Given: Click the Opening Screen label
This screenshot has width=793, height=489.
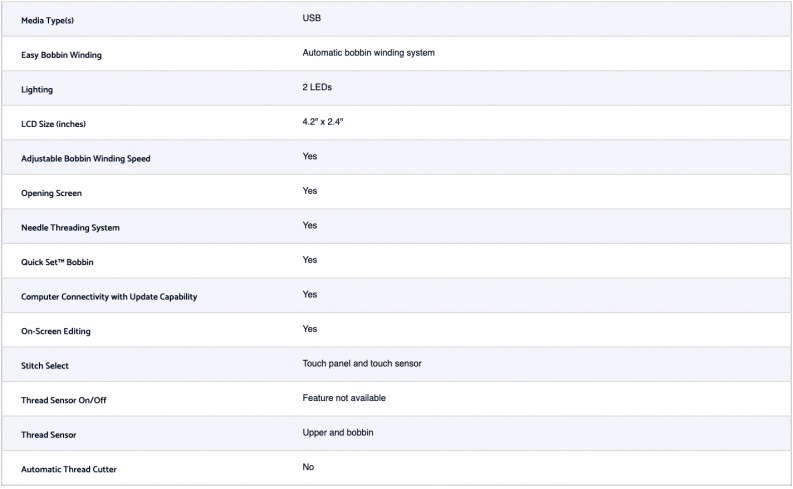Looking at the screenshot, I should [51, 193].
